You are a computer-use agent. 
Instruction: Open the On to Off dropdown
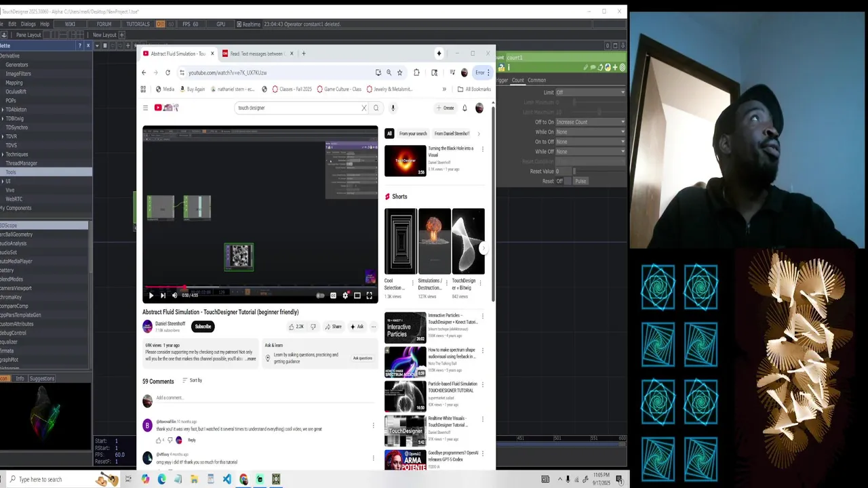coord(591,142)
